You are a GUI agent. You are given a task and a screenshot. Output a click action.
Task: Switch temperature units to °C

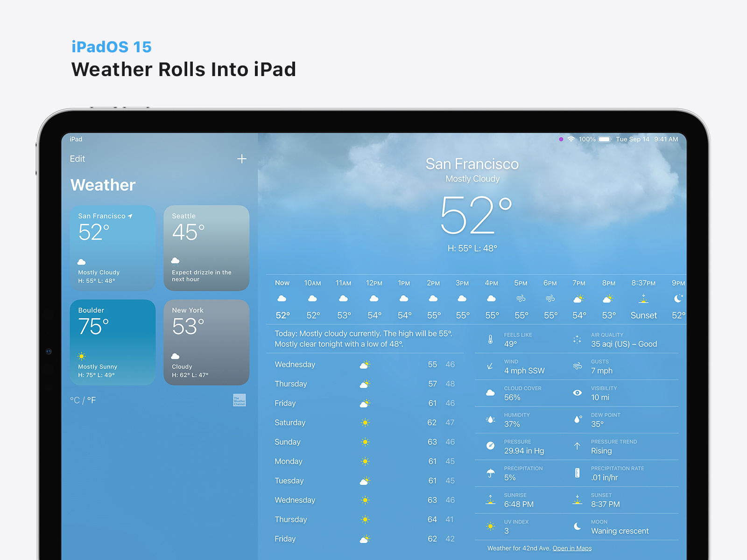[x=75, y=400]
